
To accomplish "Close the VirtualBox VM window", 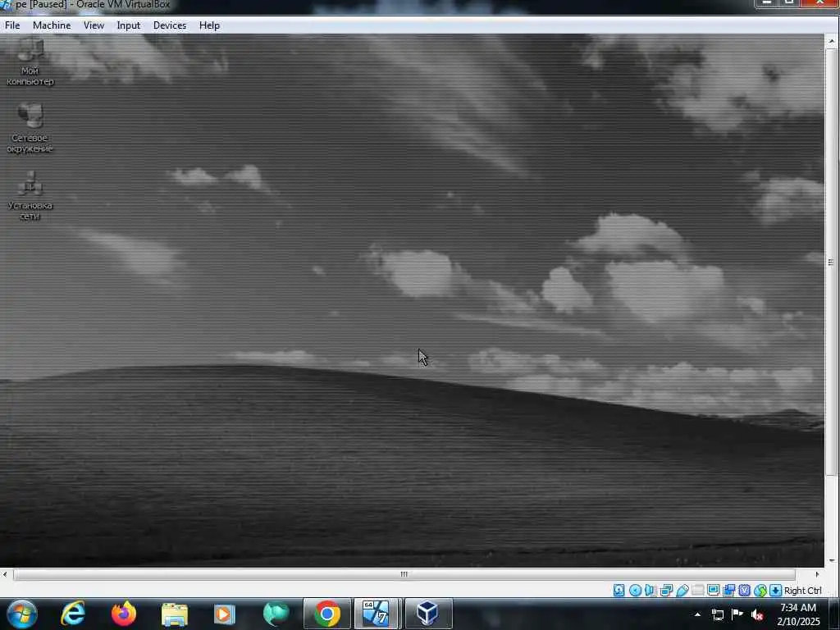I will click(x=820, y=2).
